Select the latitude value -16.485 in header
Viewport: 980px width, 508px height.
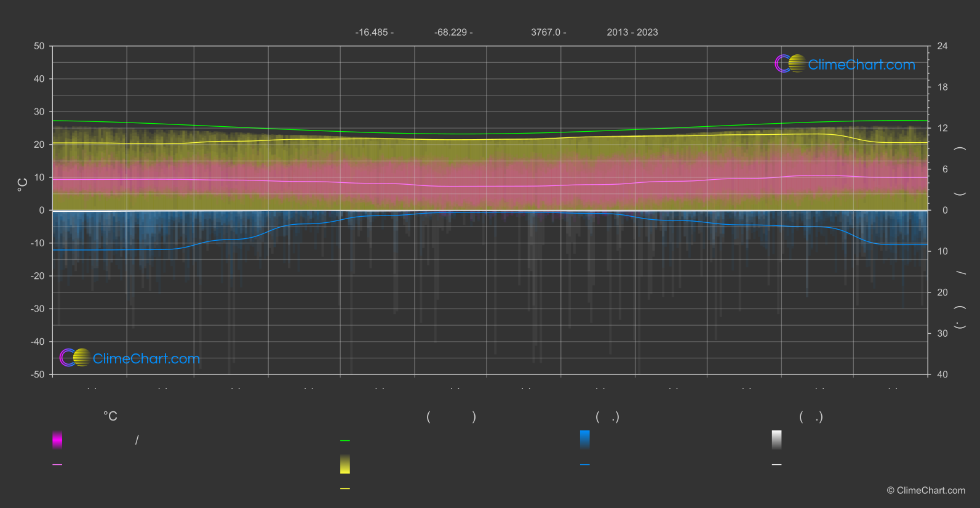click(x=372, y=32)
